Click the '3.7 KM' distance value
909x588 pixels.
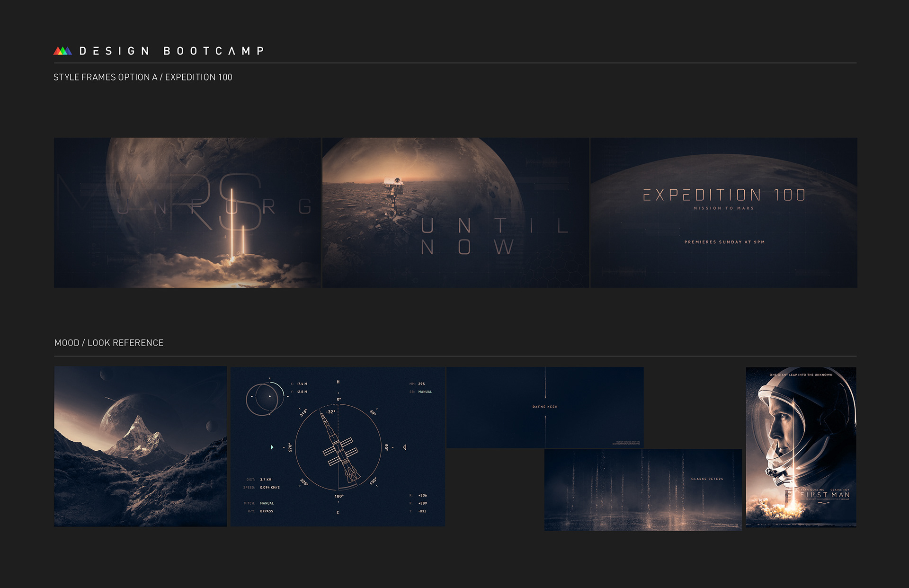[266, 480]
